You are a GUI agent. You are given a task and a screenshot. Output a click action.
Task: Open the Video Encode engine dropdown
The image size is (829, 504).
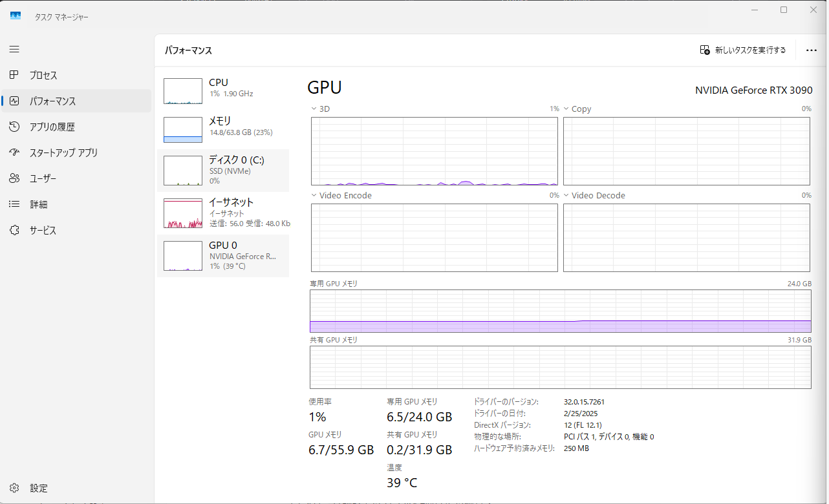(314, 195)
